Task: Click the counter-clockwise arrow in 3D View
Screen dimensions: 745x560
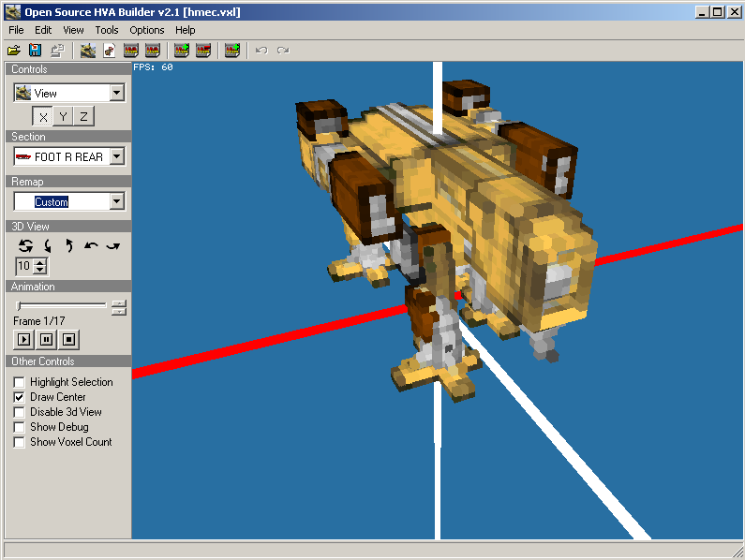Action: point(91,245)
